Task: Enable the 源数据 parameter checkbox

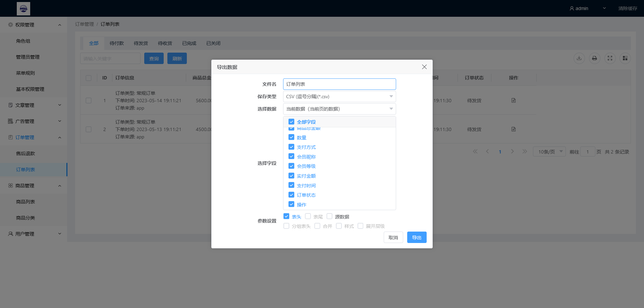Action: pos(329,217)
